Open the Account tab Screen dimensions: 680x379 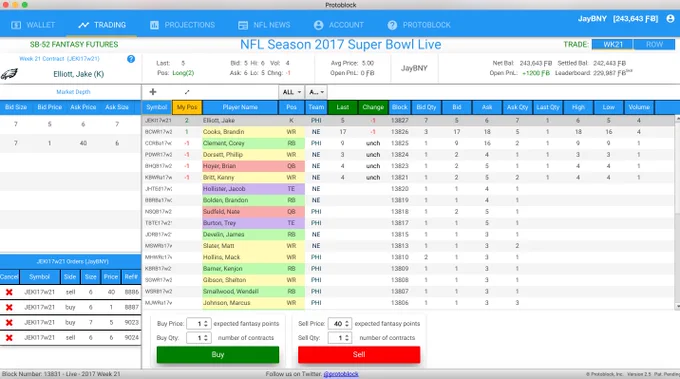click(339, 25)
